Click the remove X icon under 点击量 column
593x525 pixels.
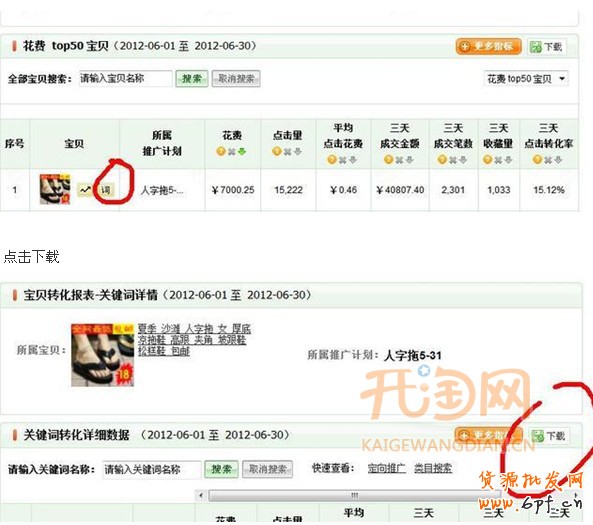pyautogui.click(x=287, y=152)
